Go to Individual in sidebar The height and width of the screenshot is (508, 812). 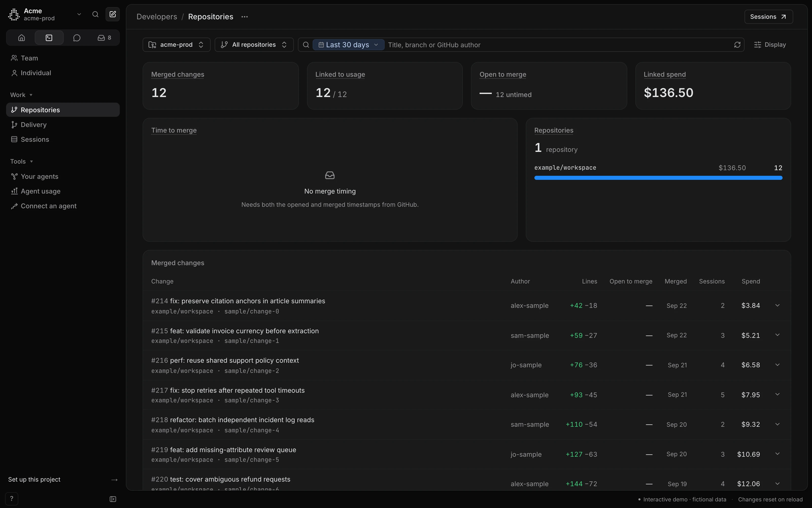tap(63, 73)
